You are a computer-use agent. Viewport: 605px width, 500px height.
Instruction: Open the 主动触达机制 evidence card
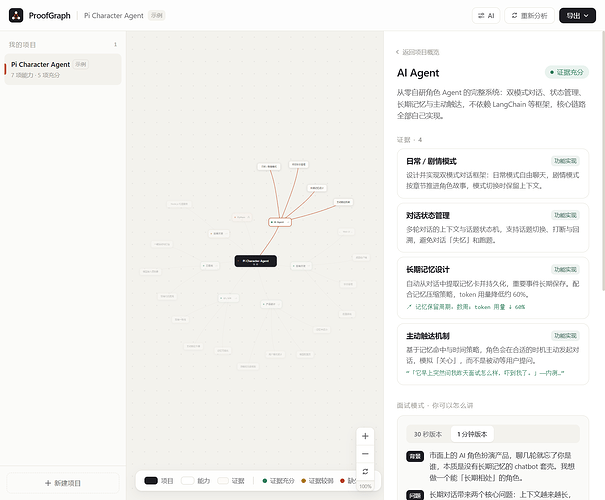[x=493, y=354]
